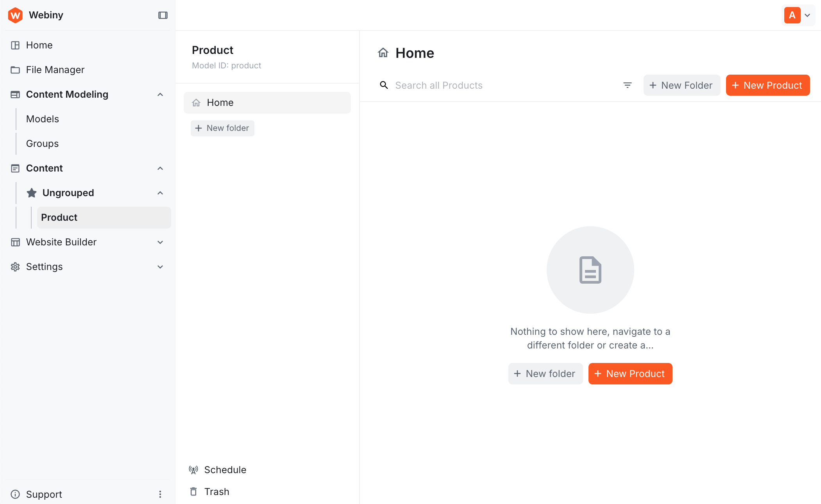Click the search magnifier icon
Viewport: 821px width, 504px height.
tap(384, 85)
